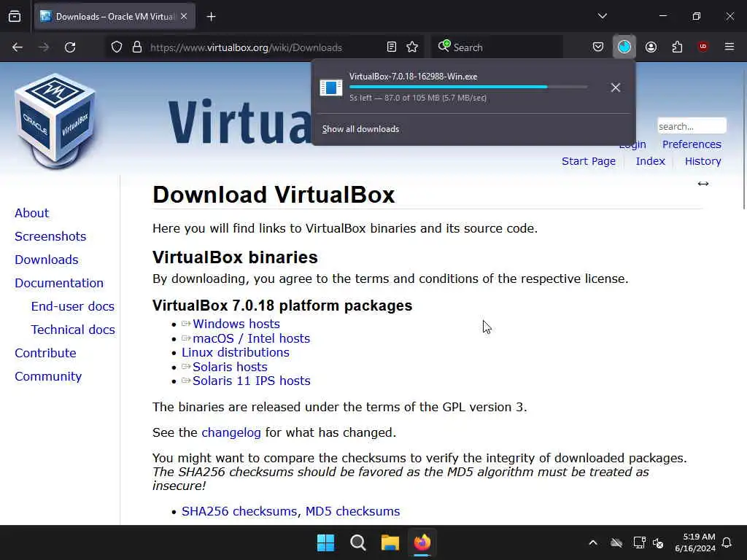Download the Solaris hosts package
747x560 pixels.
tap(230, 367)
